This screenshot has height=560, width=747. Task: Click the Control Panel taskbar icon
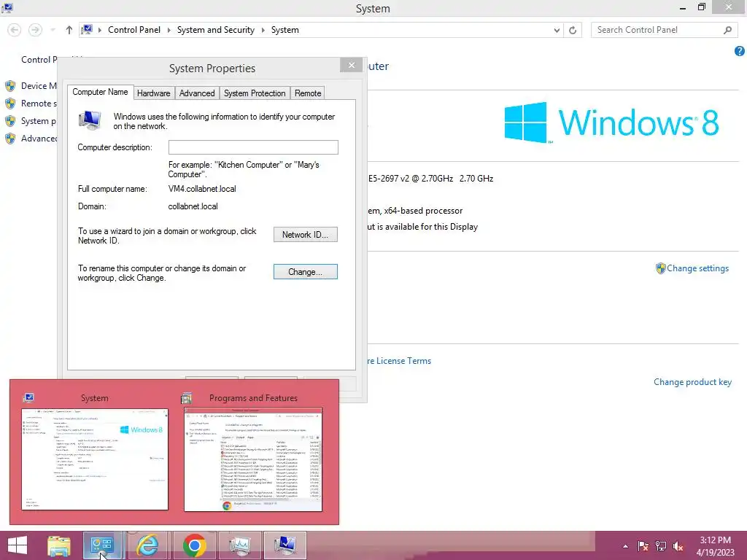pos(102,545)
